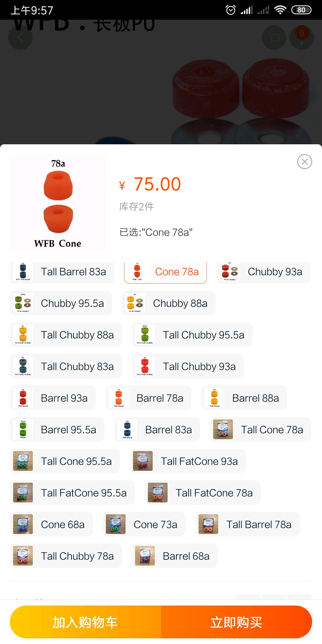
Task: Pick the Chubby 88a variant
Action: pyautogui.click(x=169, y=303)
